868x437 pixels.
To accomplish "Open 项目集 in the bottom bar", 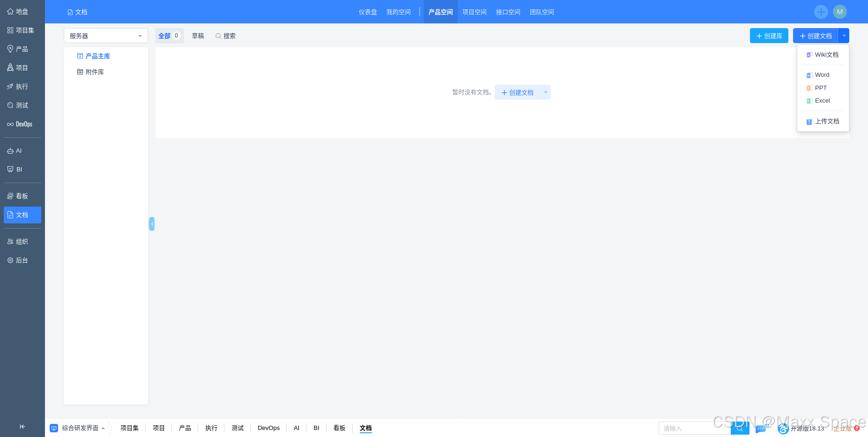I will pos(129,428).
